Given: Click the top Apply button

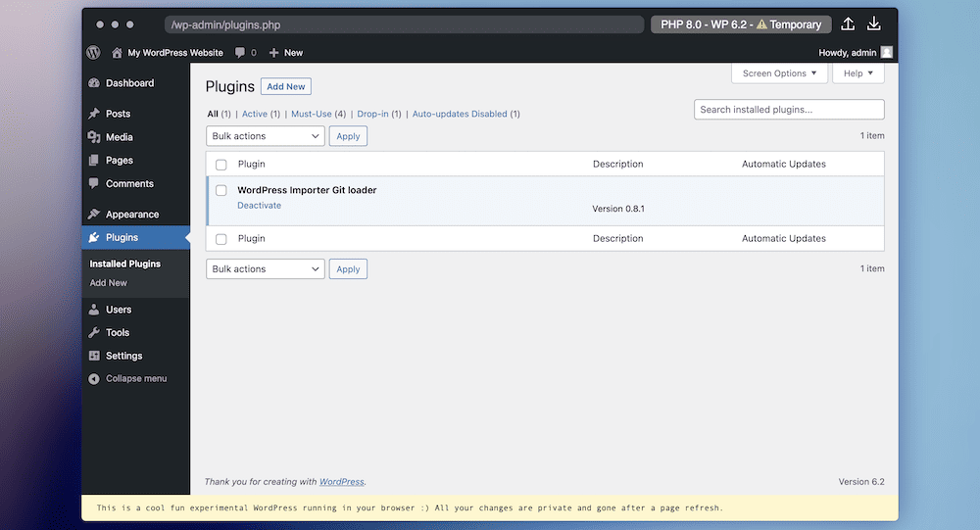Looking at the screenshot, I should [x=348, y=136].
